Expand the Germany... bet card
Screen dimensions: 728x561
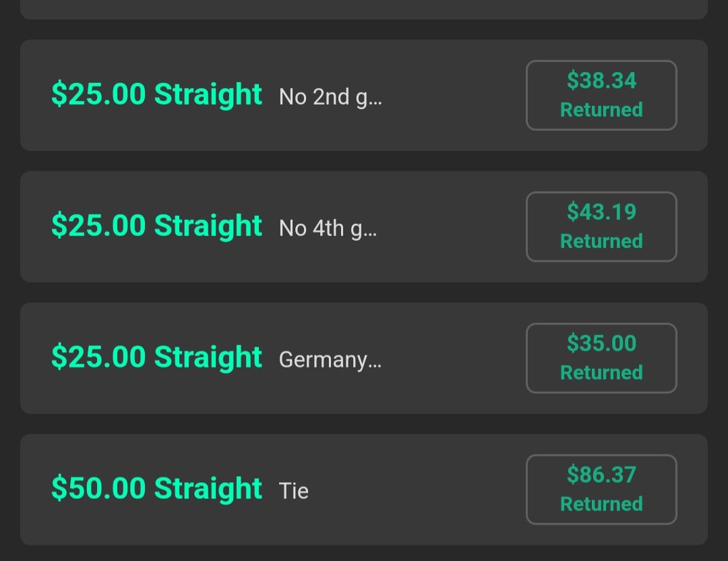point(364,358)
